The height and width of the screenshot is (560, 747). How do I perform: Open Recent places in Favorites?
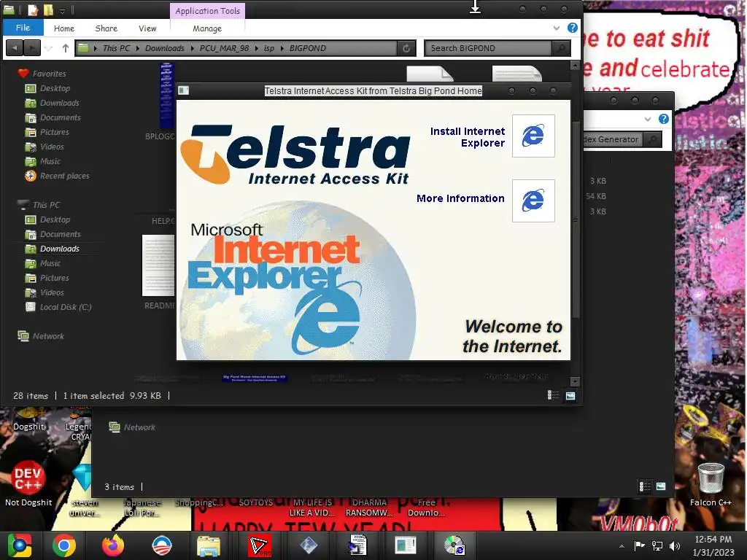pyautogui.click(x=64, y=176)
